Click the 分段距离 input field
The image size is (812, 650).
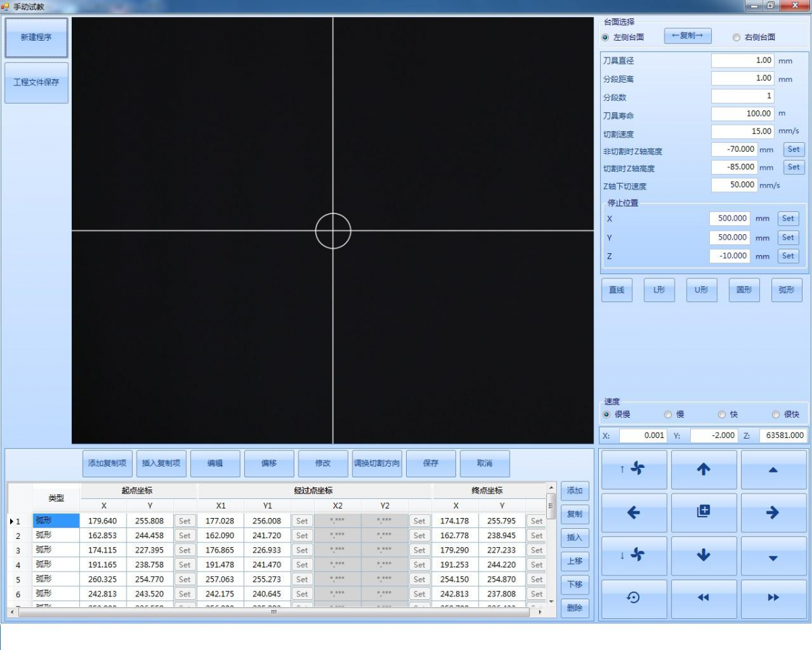(x=743, y=79)
